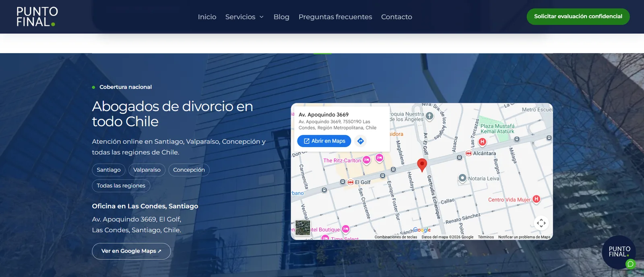Viewport: 644px width, 277px height.
Task: Click the Punto Final logo in header
Action: 37,16
